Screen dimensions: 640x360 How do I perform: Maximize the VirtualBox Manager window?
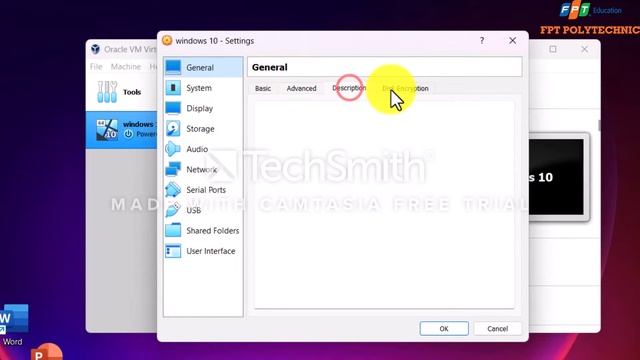(553, 49)
